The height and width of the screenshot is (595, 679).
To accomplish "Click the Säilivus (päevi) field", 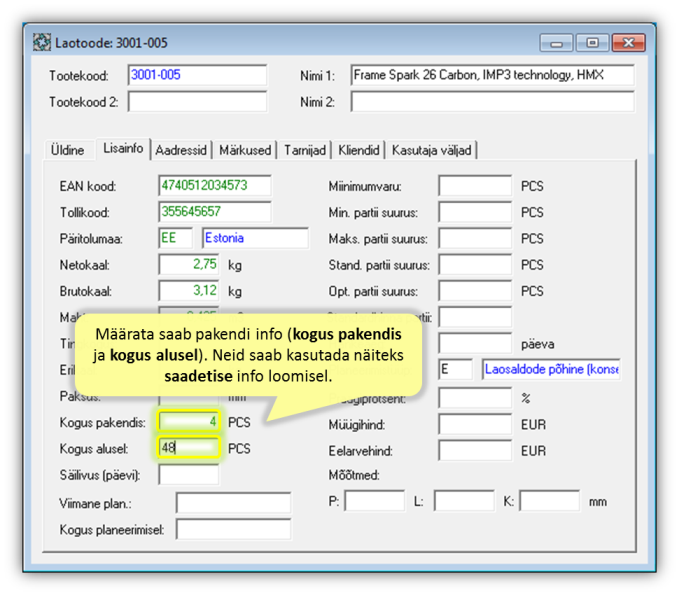I will [x=189, y=475].
